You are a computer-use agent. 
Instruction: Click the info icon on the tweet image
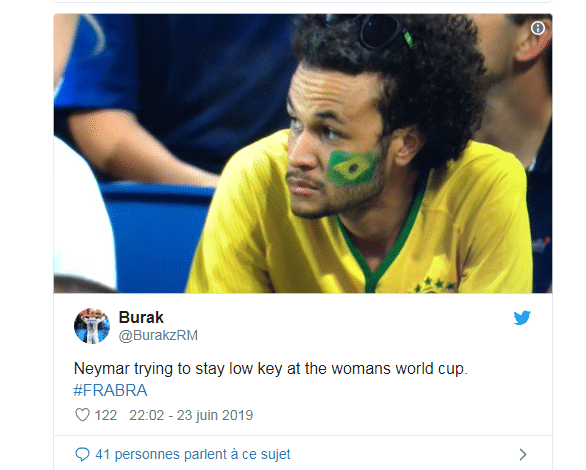pos(537,28)
